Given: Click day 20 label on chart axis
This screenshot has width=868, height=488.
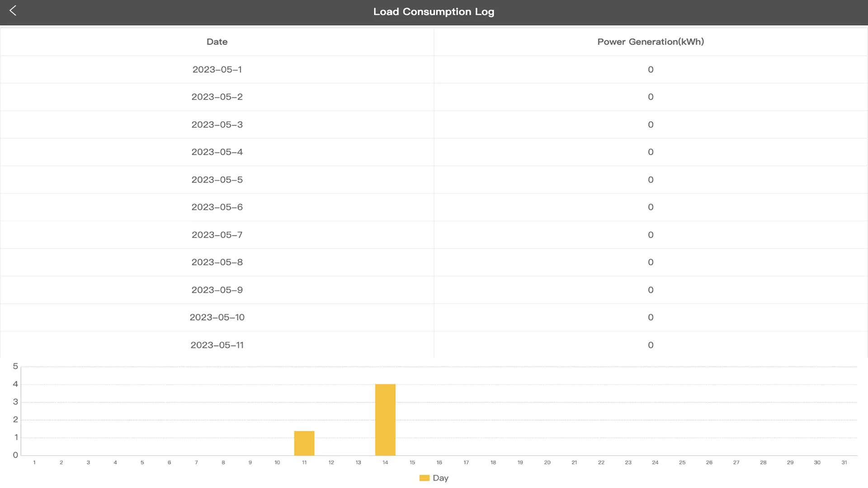Looking at the screenshot, I should coord(547,463).
